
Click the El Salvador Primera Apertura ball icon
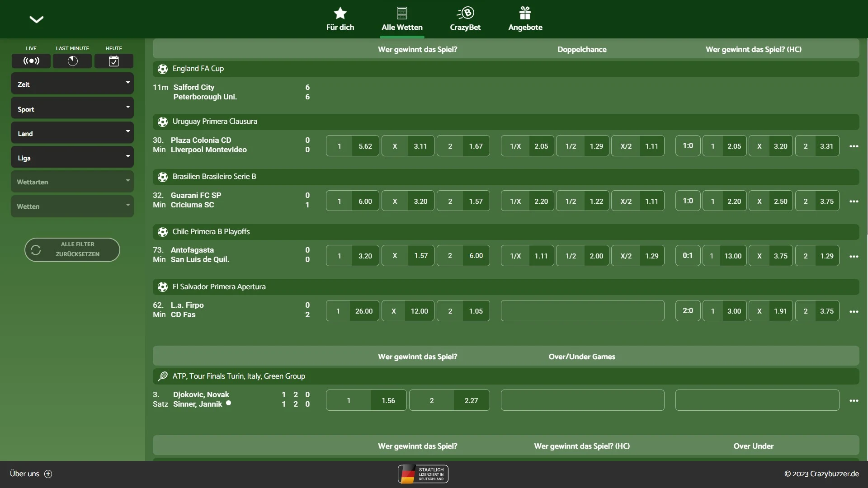pos(163,287)
